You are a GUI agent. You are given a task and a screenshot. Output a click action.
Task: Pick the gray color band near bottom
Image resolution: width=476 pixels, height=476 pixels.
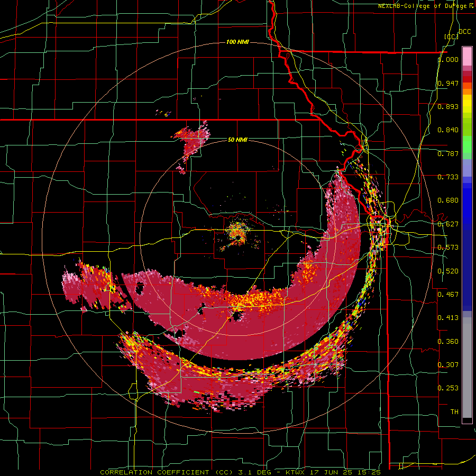pyautogui.click(x=467, y=368)
